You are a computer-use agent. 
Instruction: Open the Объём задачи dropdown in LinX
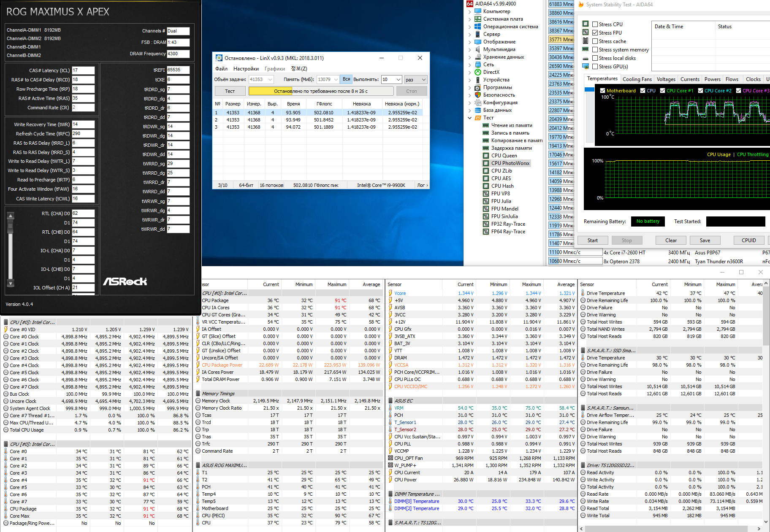[x=270, y=79]
